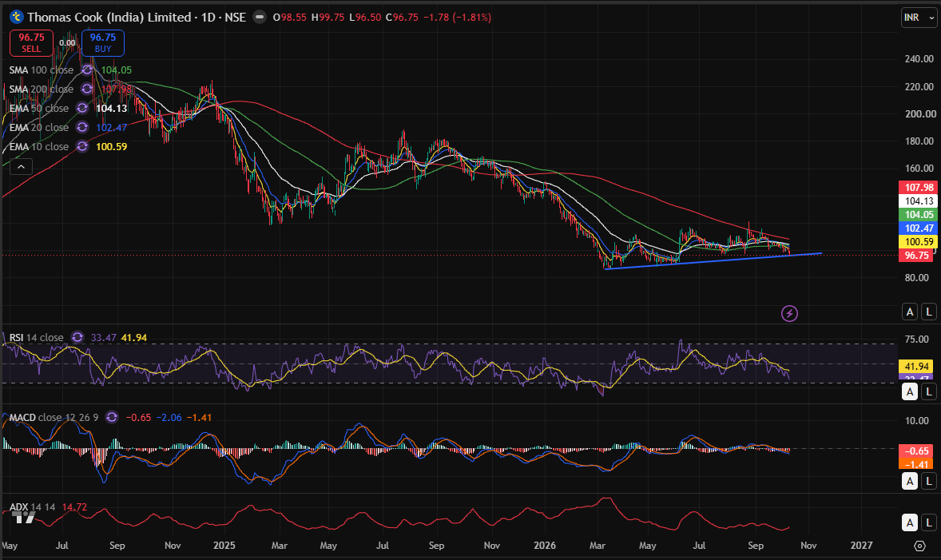Click the 96.75 BUY button
The image size is (941, 560).
click(x=102, y=42)
